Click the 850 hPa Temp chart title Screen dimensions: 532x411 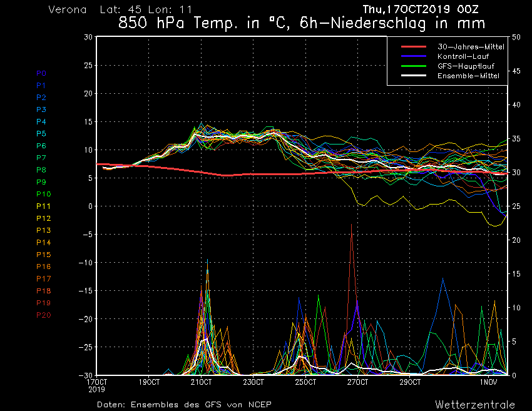pos(302,23)
